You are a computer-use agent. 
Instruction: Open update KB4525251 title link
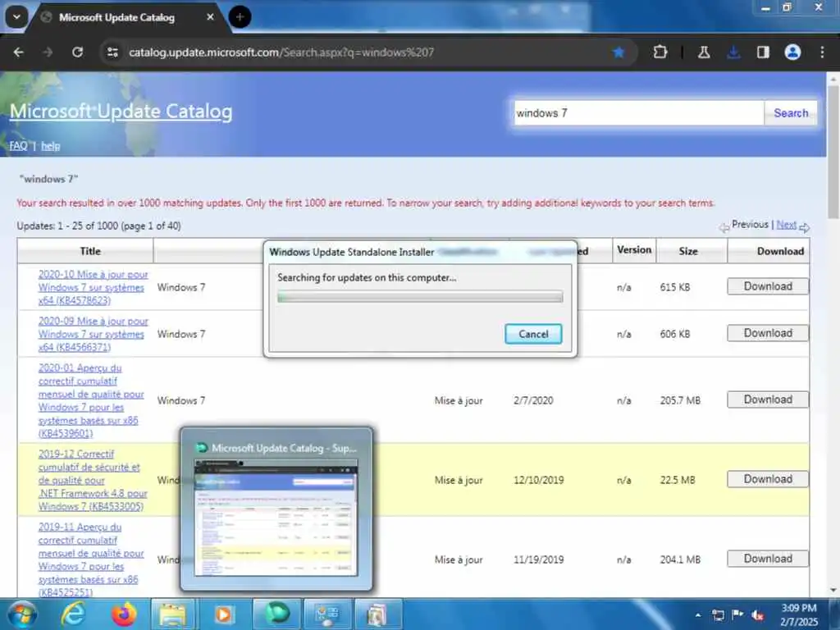[91, 559]
